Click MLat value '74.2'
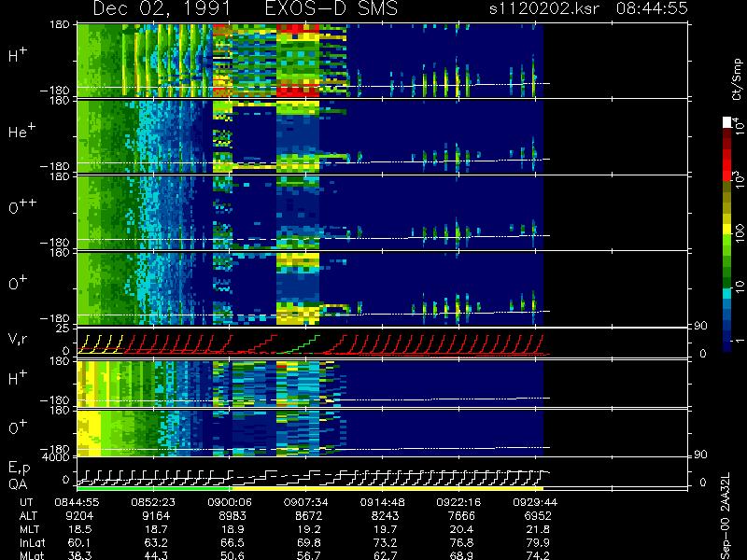This screenshot has height=560, width=747. click(x=538, y=555)
